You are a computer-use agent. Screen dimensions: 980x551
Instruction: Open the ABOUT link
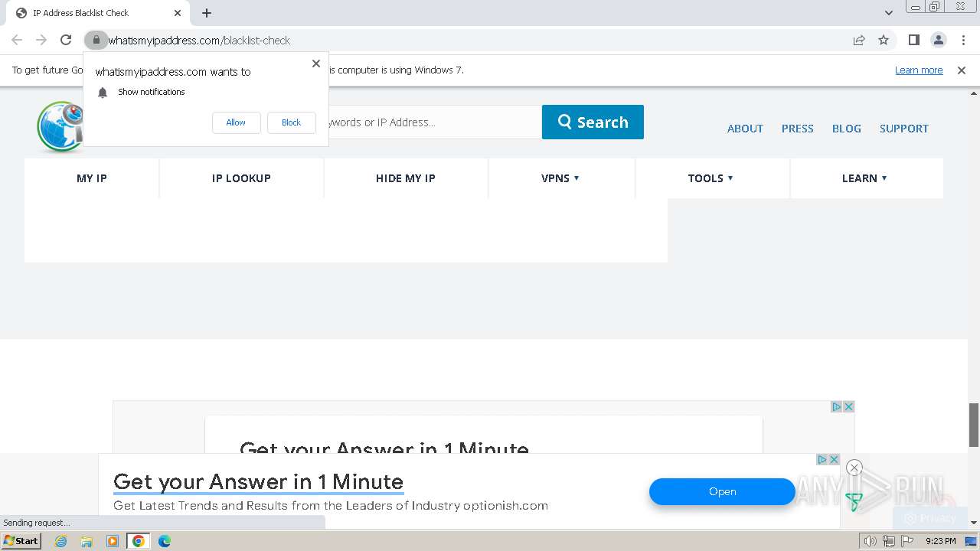[x=745, y=129]
